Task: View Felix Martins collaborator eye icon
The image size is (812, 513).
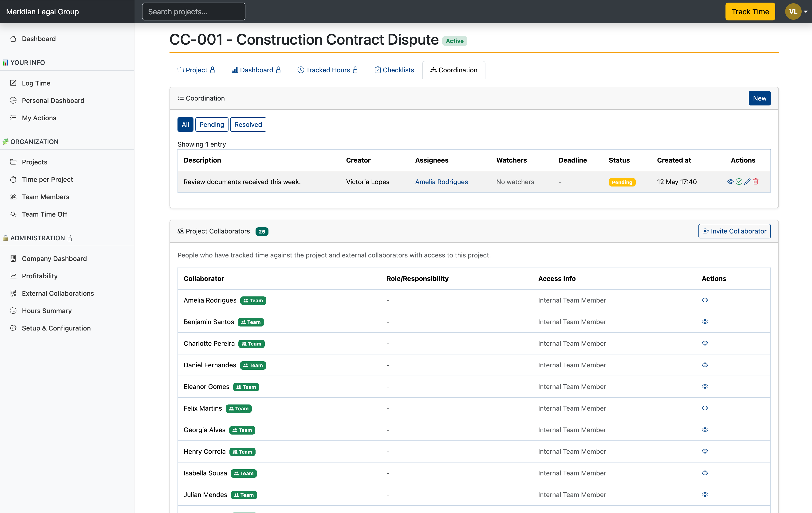Action: [x=705, y=408]
